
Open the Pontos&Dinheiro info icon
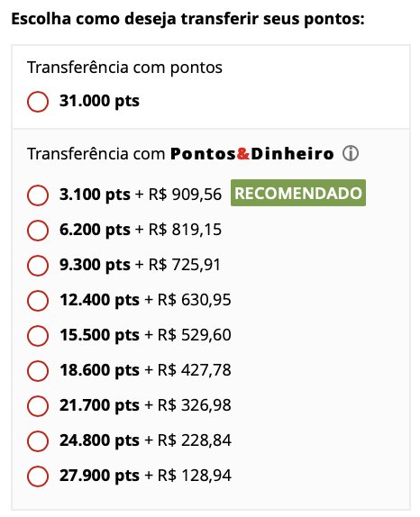coord(350,154)
